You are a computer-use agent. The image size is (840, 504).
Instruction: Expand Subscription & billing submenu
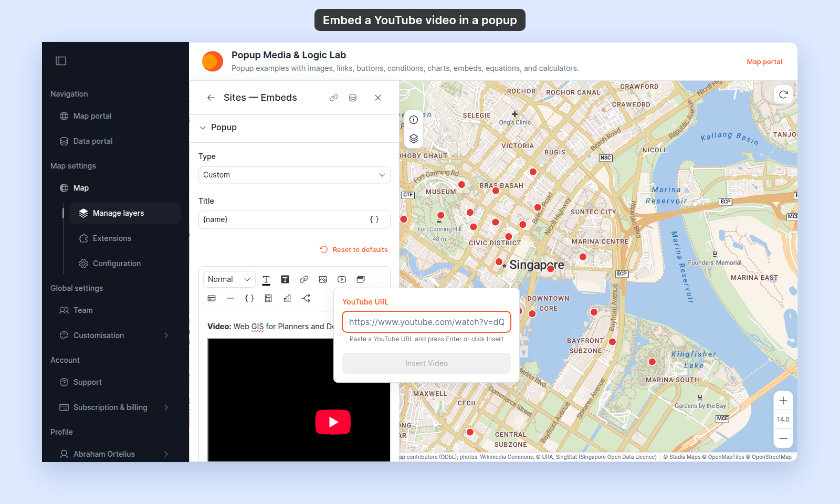point(166,407)
